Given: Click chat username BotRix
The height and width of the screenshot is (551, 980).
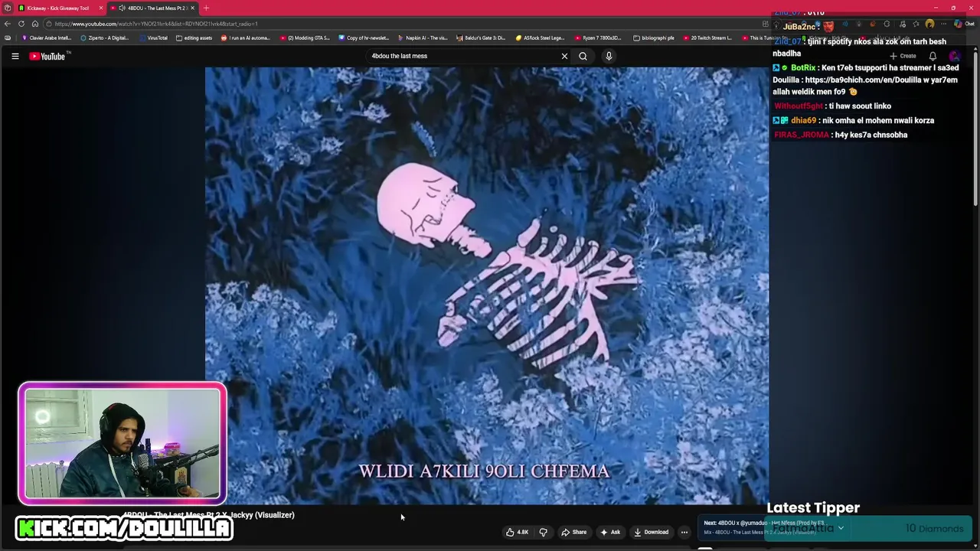Looking at the screenshot, I should (803, 68).
